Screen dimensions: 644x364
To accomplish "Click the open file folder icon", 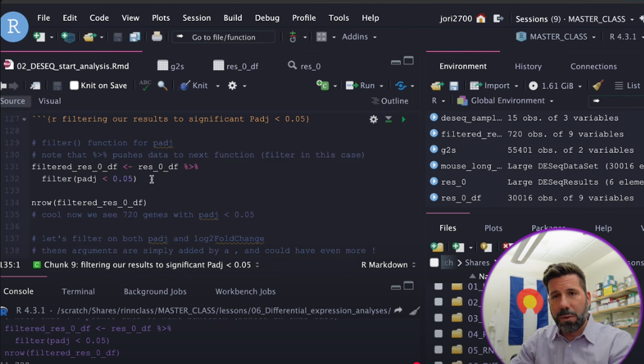I will click(89, 37).
